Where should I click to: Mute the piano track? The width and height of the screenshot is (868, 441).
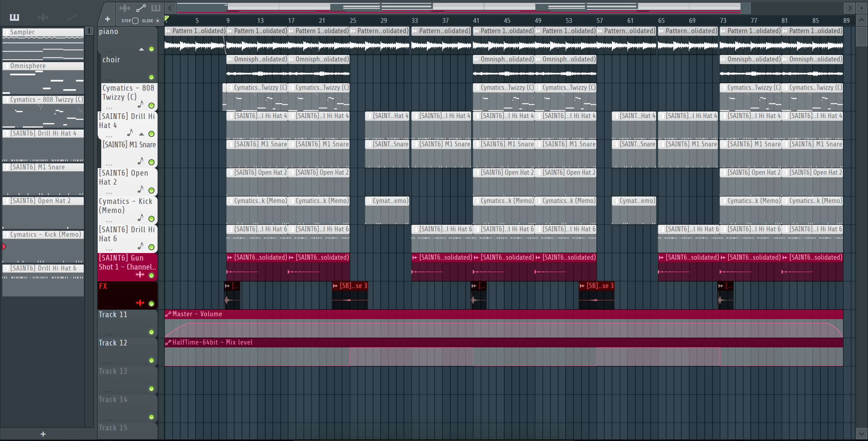(152, 49)
